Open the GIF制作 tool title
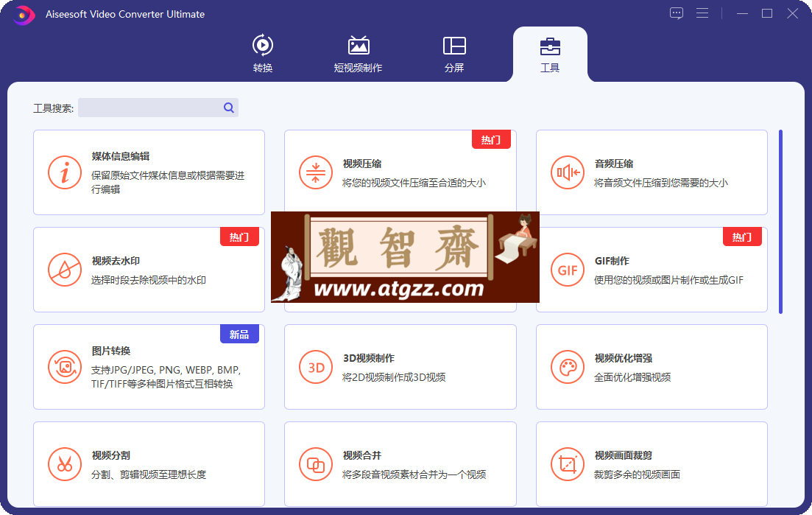This screenshot has width=812, height=515. tap(612, 261)
